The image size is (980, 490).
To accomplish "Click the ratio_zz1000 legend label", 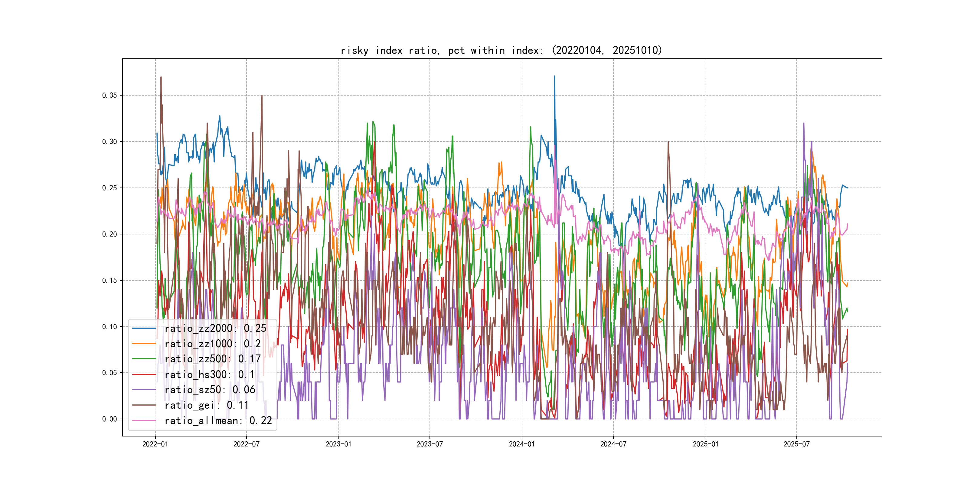I will 212,344.
